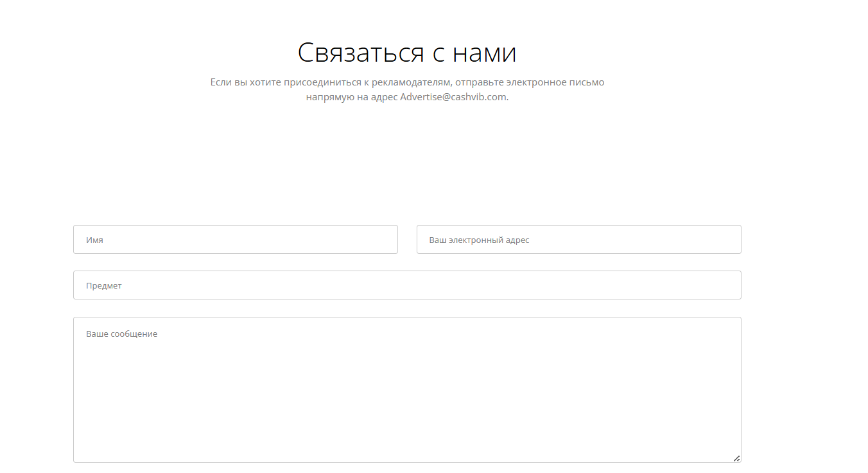
Task: Click the Имя input field
Action: pos(235,239)
